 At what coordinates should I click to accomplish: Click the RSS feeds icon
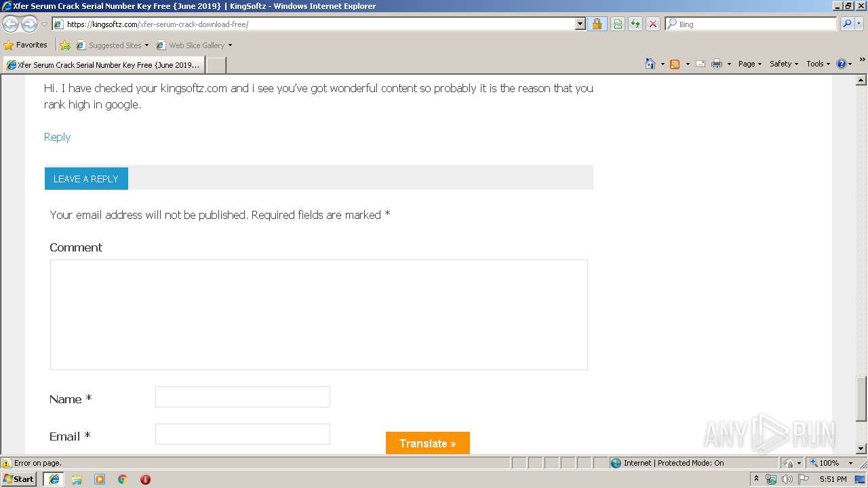(x=675, y=64)
